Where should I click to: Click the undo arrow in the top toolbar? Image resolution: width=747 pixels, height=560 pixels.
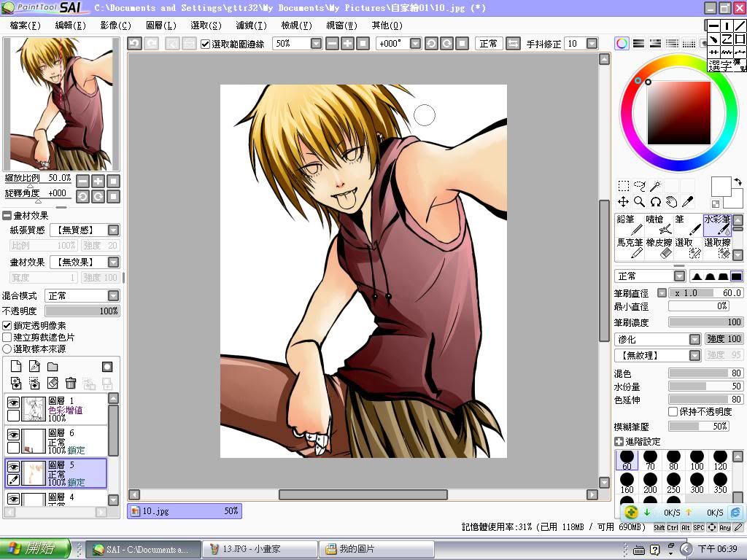134,44
